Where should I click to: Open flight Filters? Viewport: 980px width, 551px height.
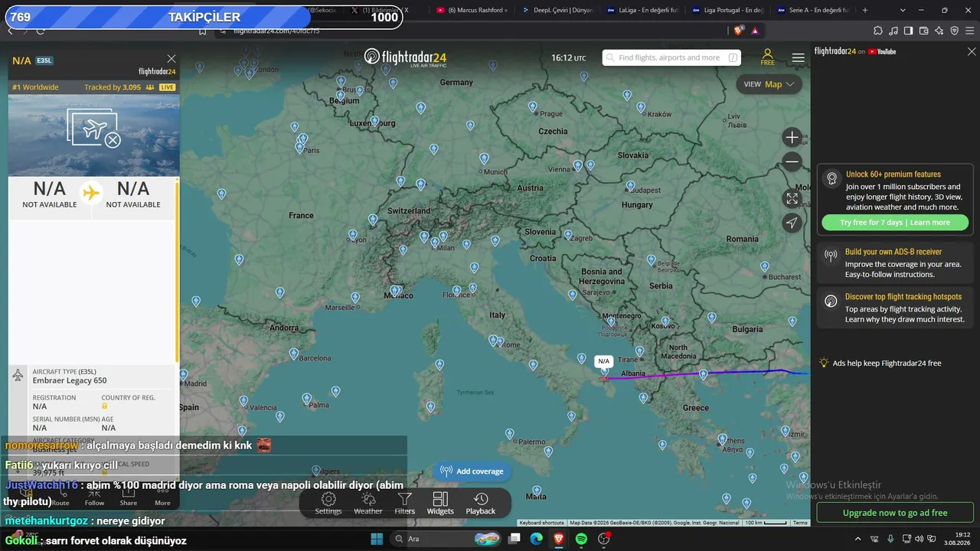point(405,503)
